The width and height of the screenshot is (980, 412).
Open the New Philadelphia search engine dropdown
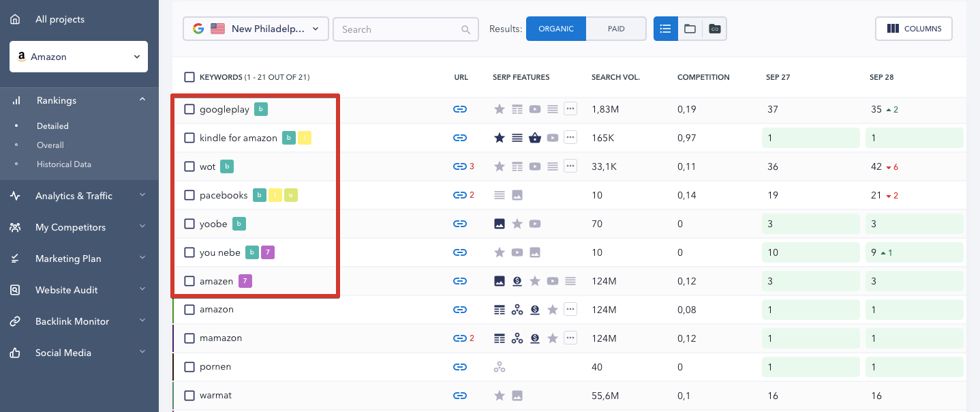(256, 29)
